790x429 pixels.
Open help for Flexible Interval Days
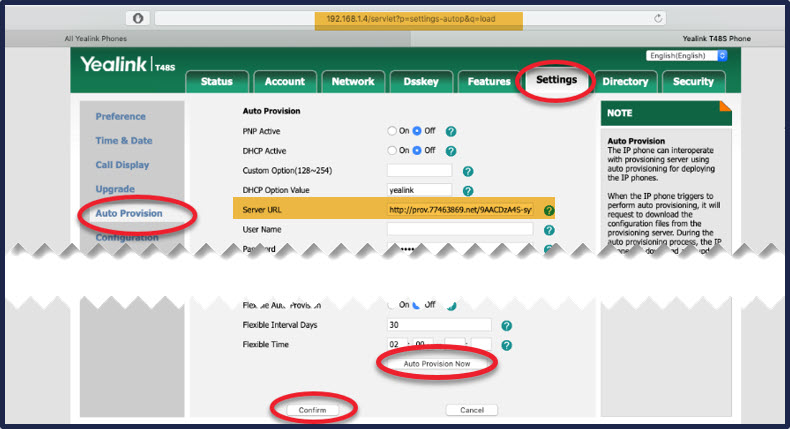coord(507,326)
